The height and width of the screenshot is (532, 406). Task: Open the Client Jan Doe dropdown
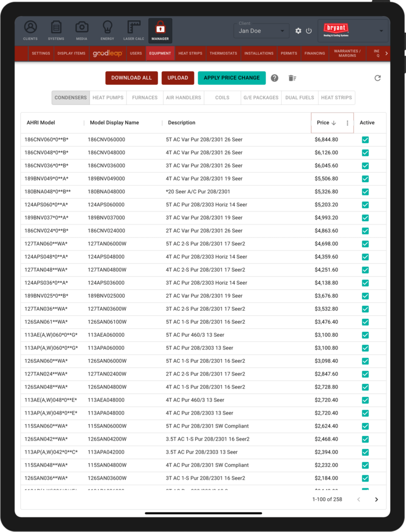tap(261, 31)
